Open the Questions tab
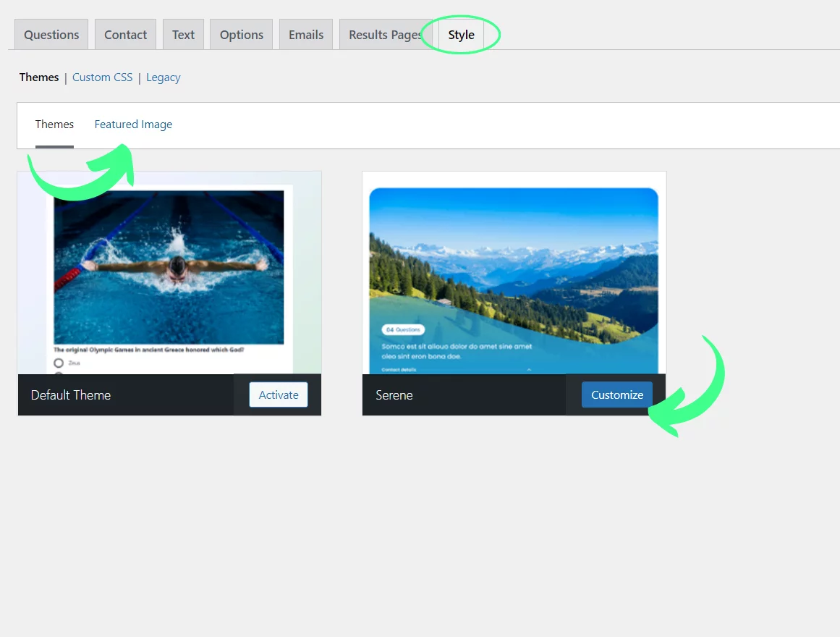The width and height of the screenshot is (840, 637). point(51,35)
